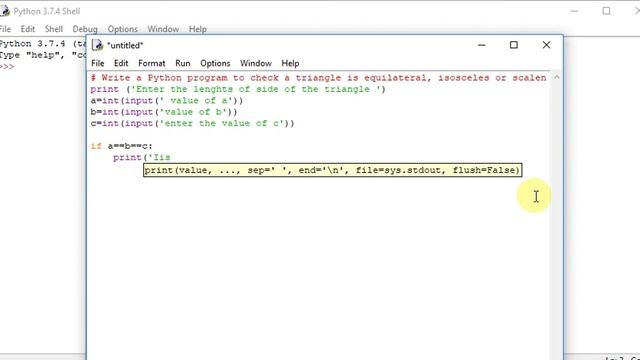Open the Edit menu in untitled editor

pyautogui.click(x=121, y=63)
